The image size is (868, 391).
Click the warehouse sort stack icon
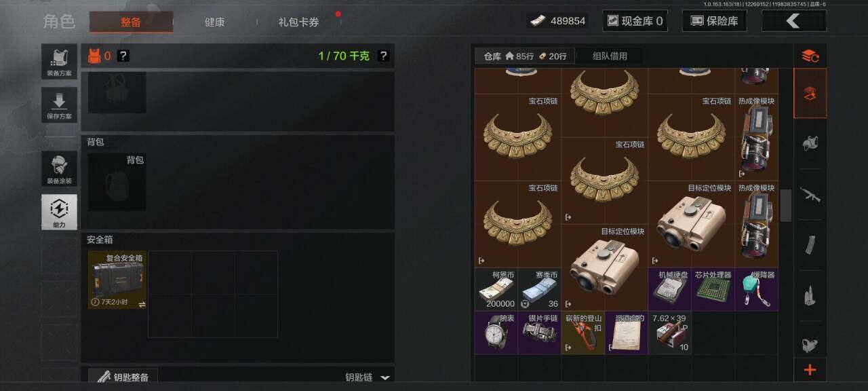810,56
